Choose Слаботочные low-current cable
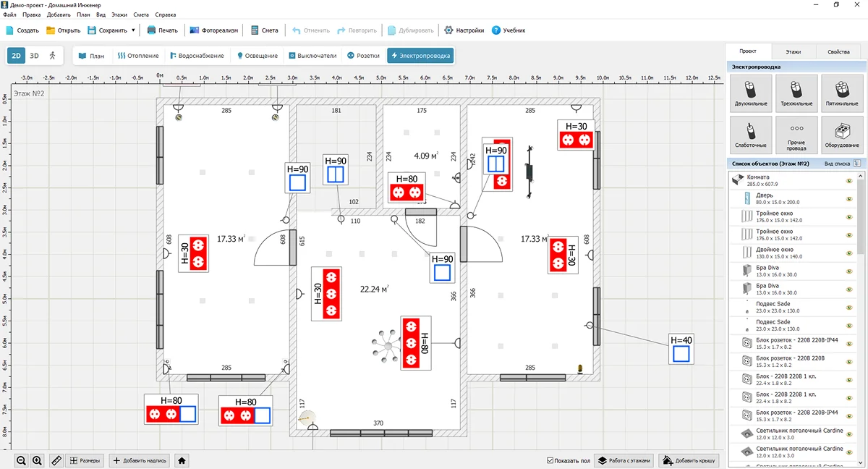The height and width of the screenshot is (469, 868). point(750,135)
